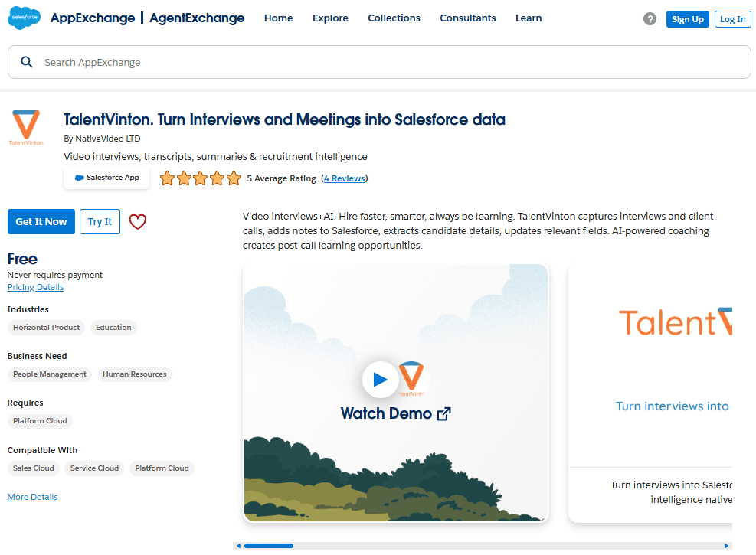Click the carousel horizontal scrollbar thumb
The height and width of the screenshot is (555, 756).
click(269, 546)
